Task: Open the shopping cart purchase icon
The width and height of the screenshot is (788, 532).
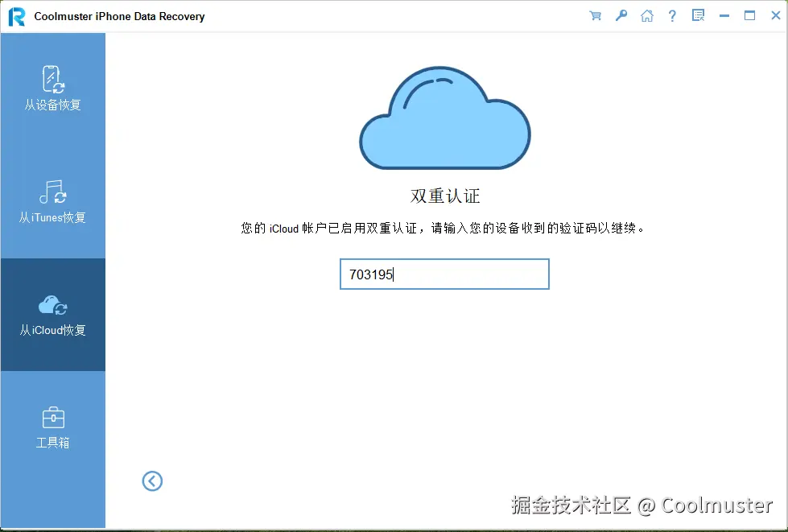Action: pos(595,16)
